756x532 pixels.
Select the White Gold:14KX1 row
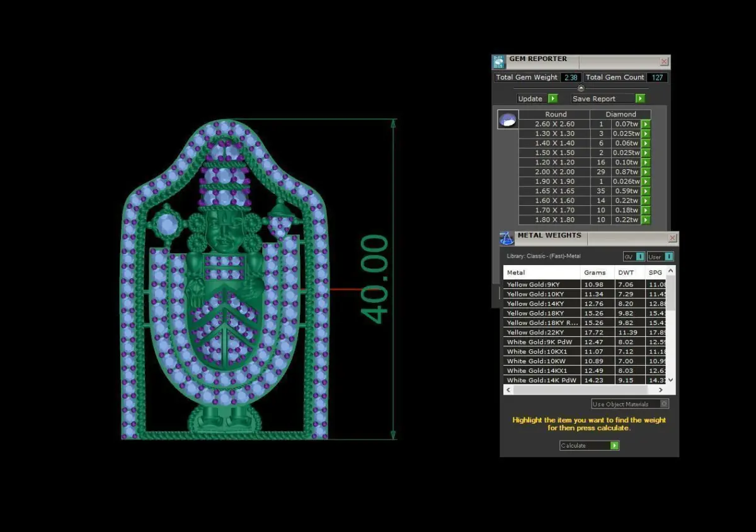[585, 371]
